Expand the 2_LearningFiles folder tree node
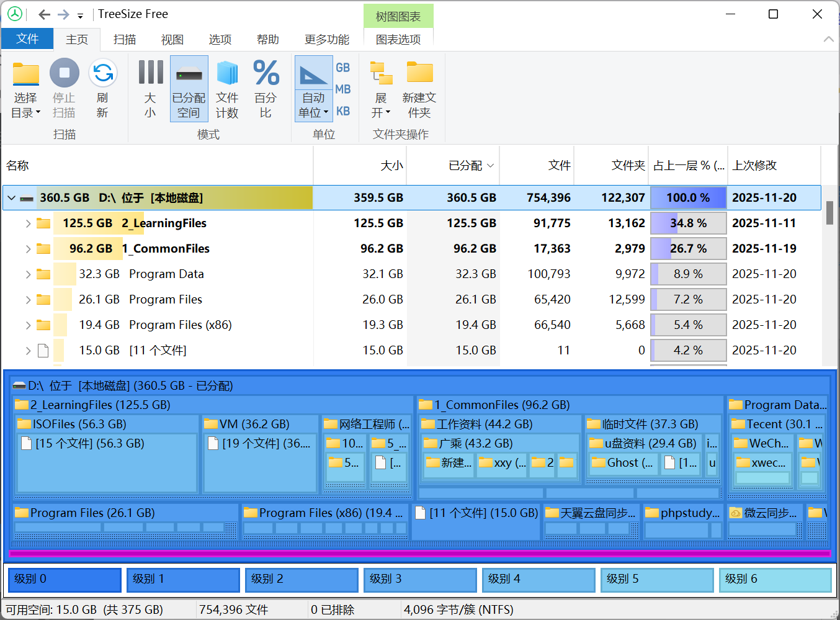The width and height of the screenshot is (840, 620). pos(28,223)
